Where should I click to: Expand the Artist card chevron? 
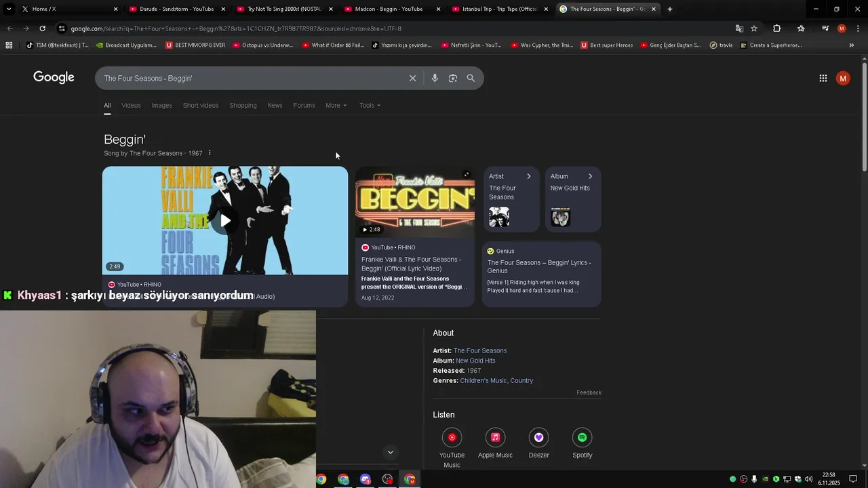point(529,176)
